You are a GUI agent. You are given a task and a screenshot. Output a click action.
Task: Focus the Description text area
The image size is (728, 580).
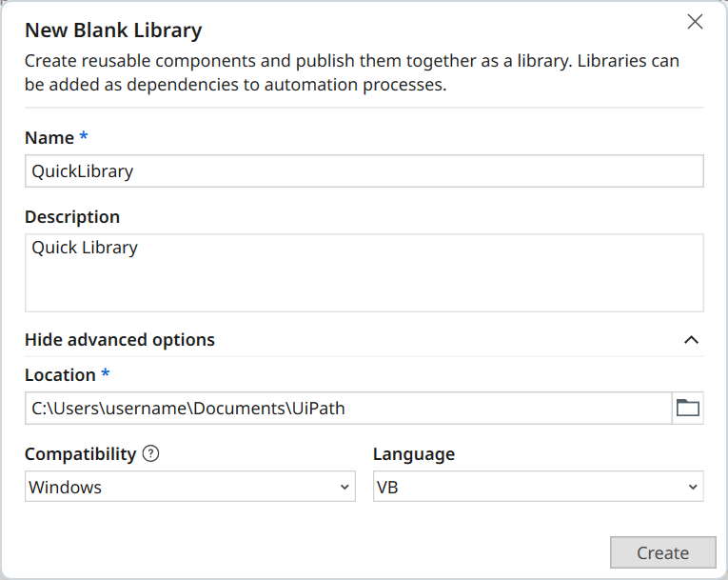click(362, 273)
